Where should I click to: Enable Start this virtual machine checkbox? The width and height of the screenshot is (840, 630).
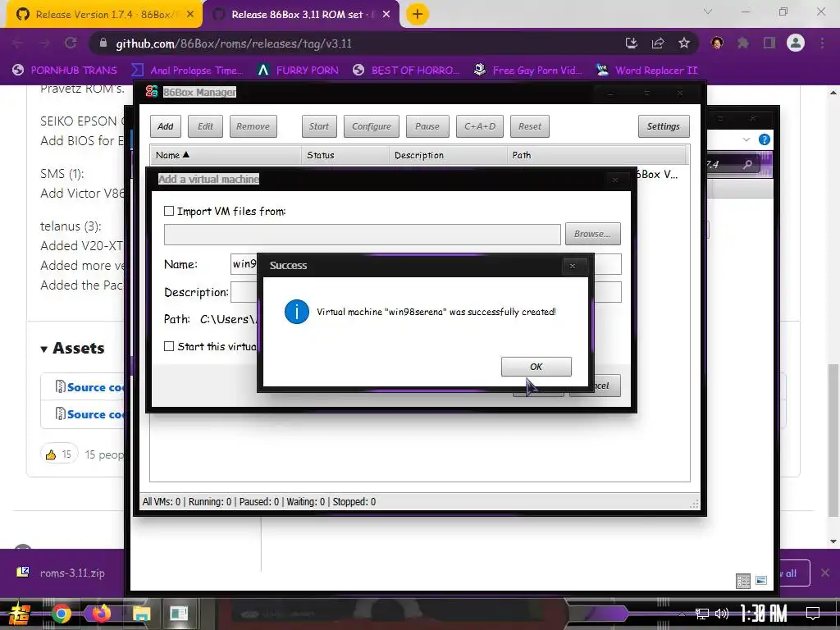tap(169, 347)
